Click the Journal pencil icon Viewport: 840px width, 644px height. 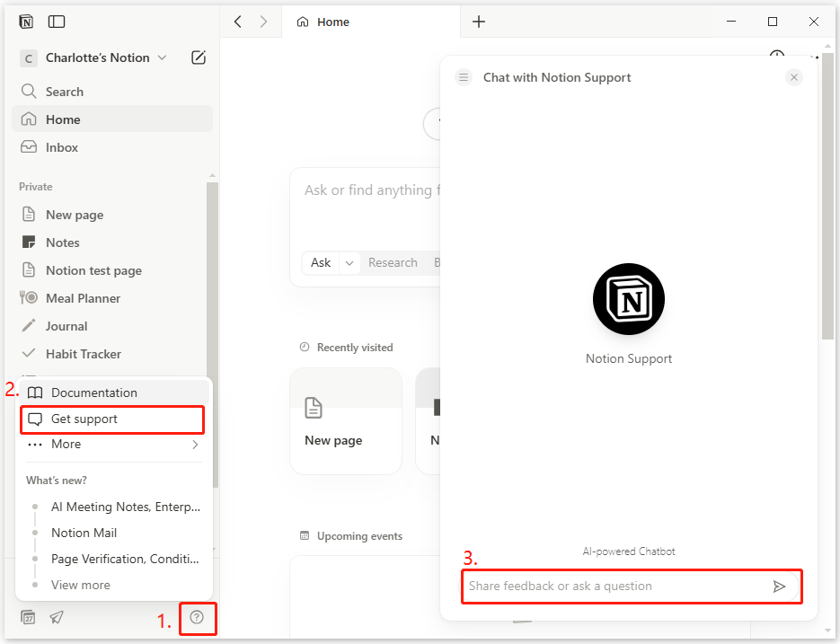[x=29, y=325]
